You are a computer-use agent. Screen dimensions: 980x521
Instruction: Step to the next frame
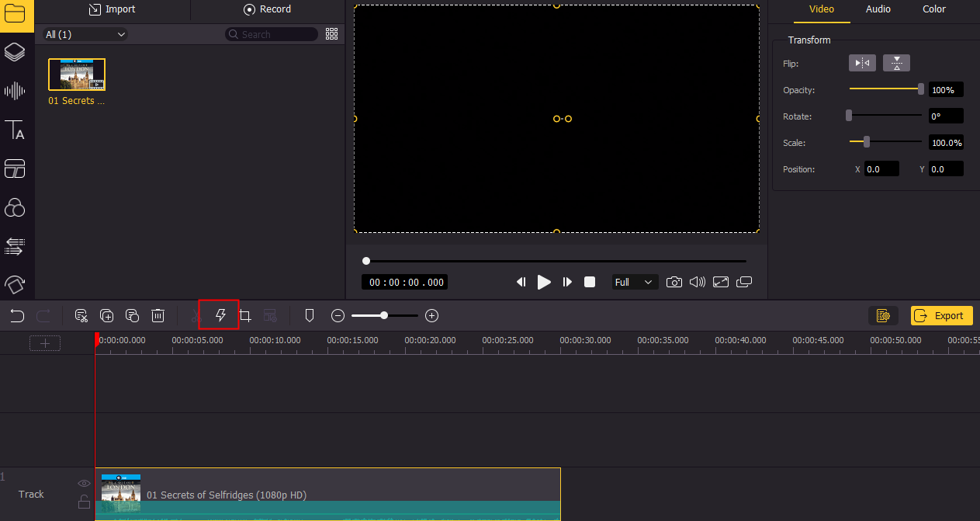[x=567, y=282]
